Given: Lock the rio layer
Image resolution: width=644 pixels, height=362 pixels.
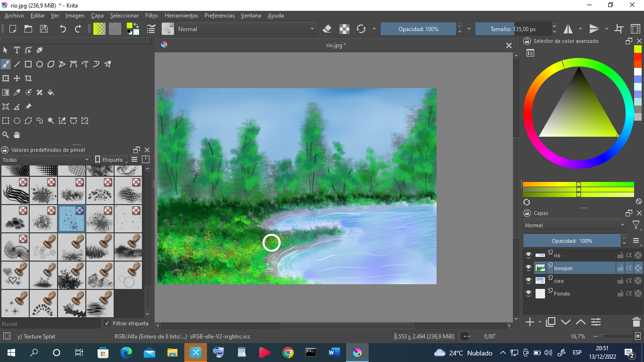Looking at the screenshot, I should (620, 255).
